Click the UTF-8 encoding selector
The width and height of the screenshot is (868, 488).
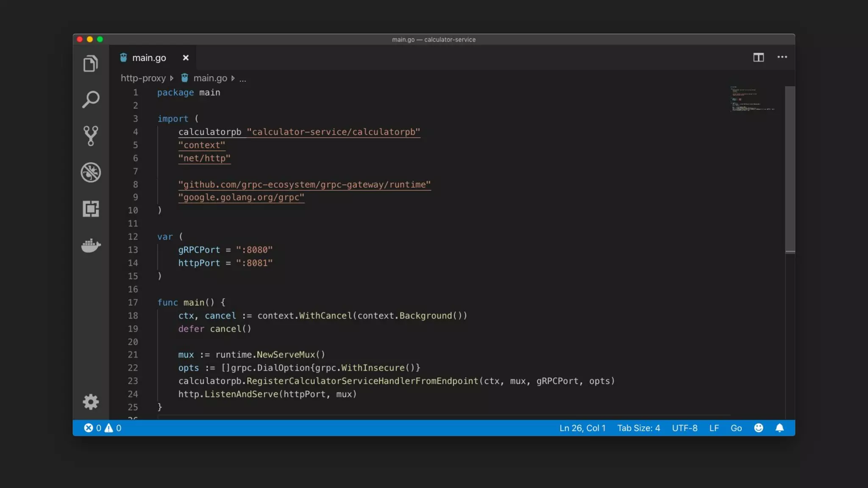point(684,428)
